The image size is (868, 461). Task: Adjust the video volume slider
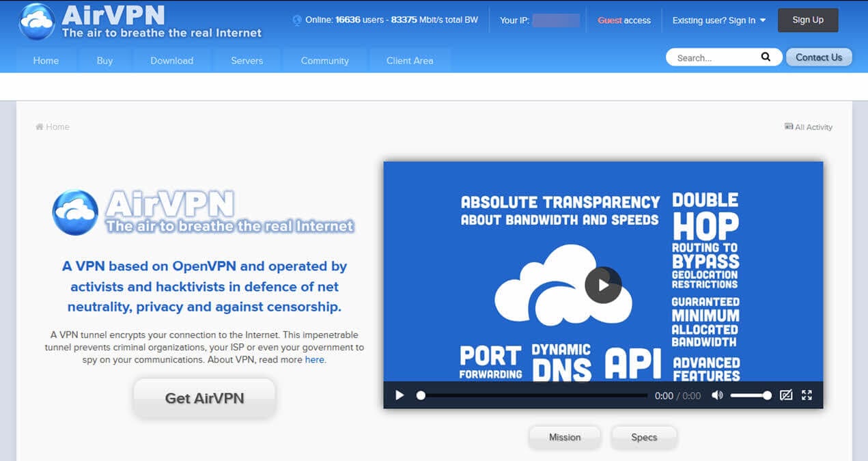click(x=751, y=395)
